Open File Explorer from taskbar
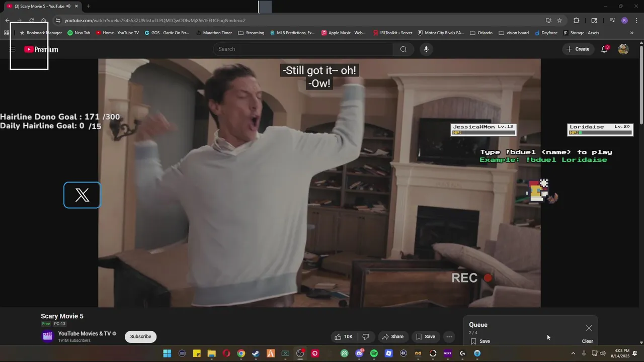644x362 pixels. (211, 353)
